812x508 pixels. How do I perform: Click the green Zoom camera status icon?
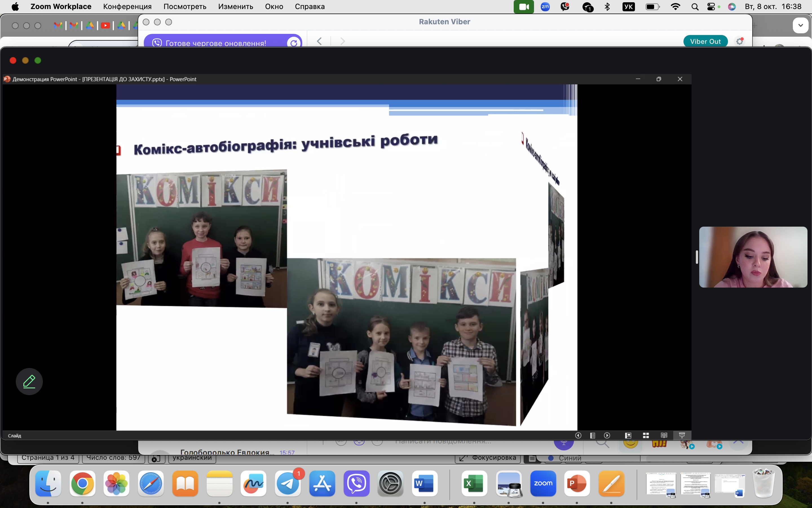pyautogui.click(x=524, y=7)
